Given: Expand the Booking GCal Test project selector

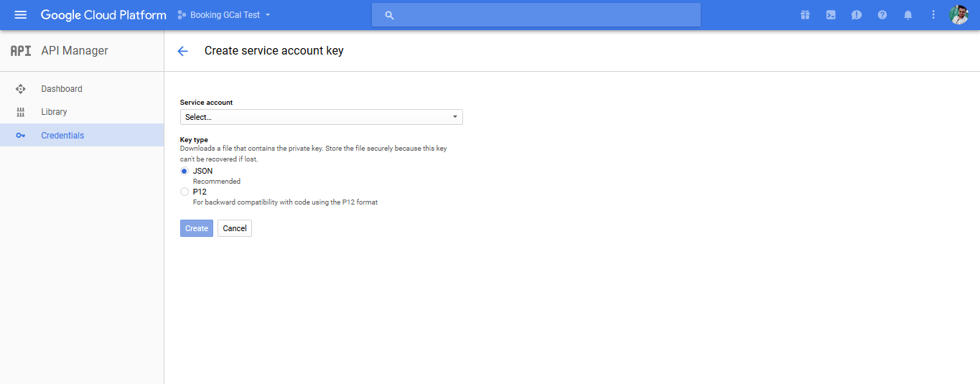Looking at the screenshot, I should [224, 15].
